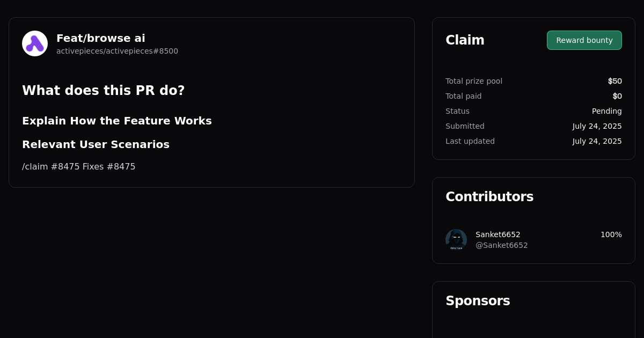
Task: Click the Contributors section heading
Action: pos(489,197)
